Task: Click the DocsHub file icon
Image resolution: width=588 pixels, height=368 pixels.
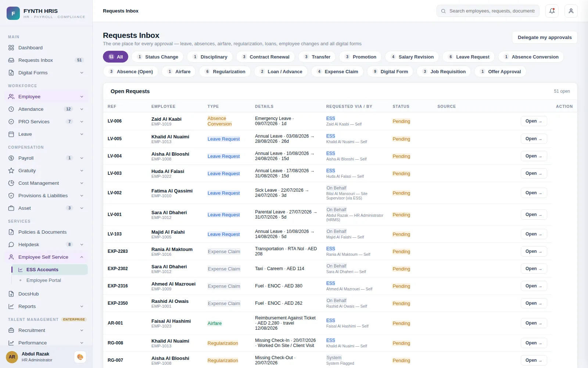Action: pos(11,294)
